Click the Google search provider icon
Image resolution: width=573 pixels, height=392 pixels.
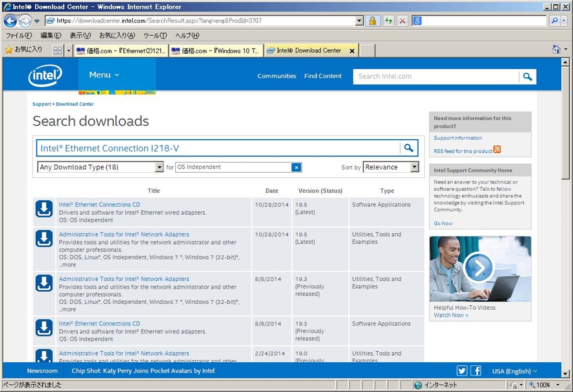point(417,21)
